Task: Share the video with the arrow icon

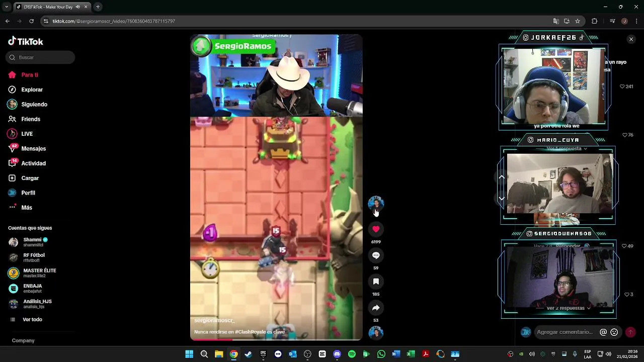Action: [x=376, y=308]
